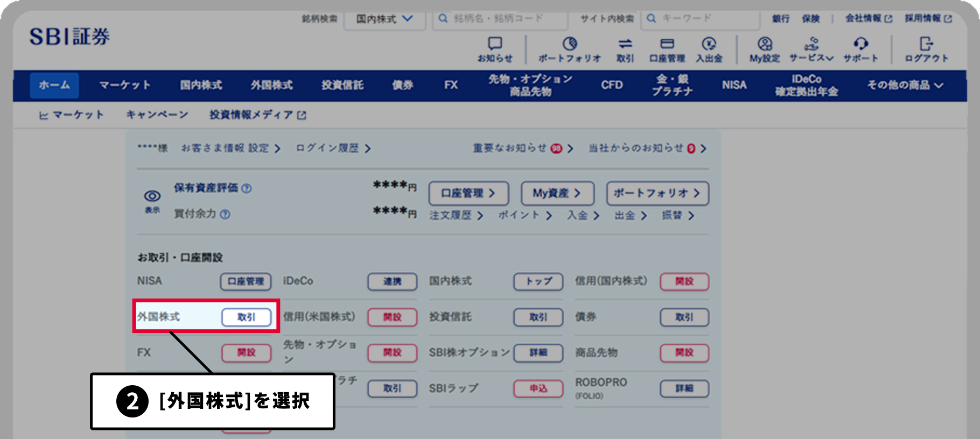Viewport: 980px width, 439px height.
Task: Click the 投資信託 取引 button
Action: click(x=538, y=317)
